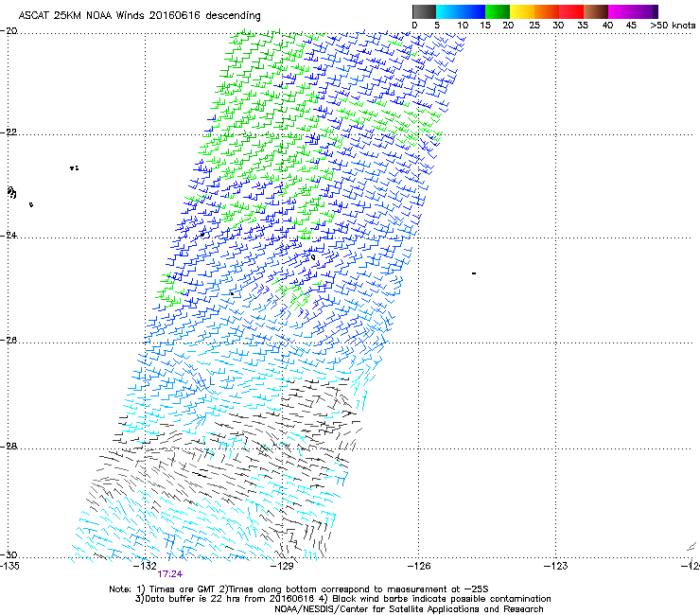Click the longitude label '-132'
The height and width of the screenshot is (615, 700).
[145, 566]
